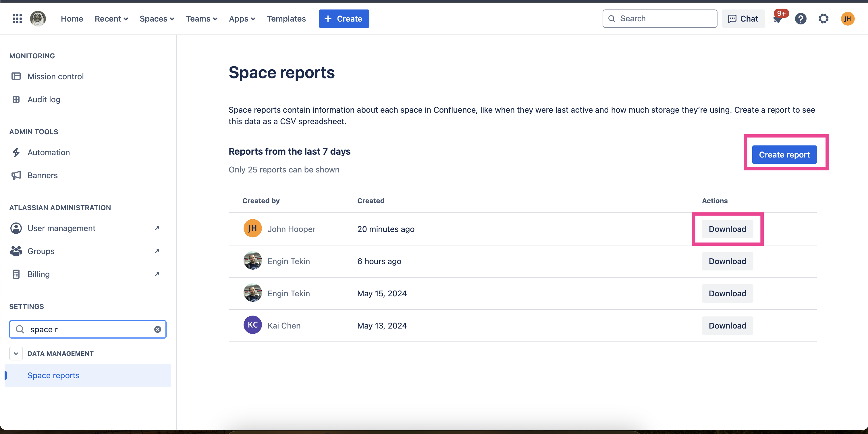The image size is (868, 434).
Task: Click the 'Created' column header
Action: pos(371,201)
